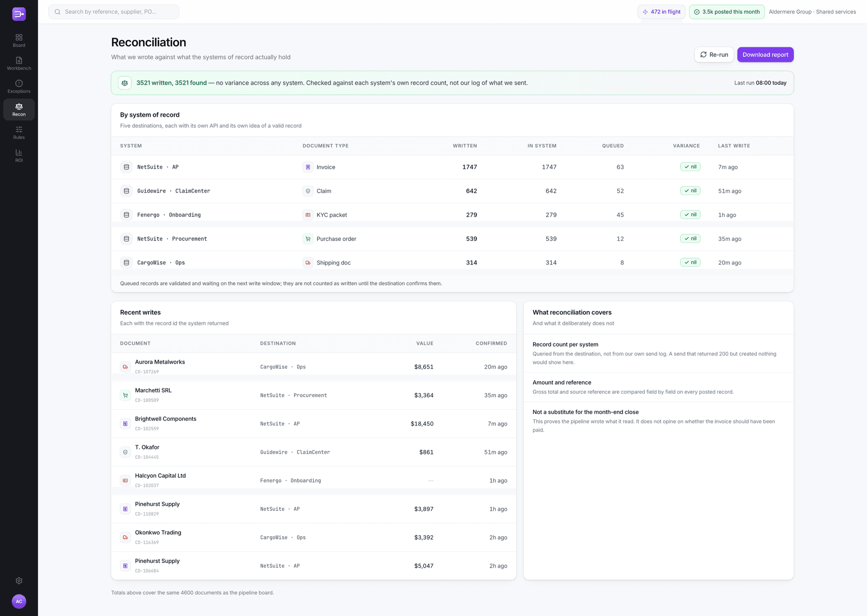
Task: Open the Brightwell Components write row
Action: tap(314, 424)
